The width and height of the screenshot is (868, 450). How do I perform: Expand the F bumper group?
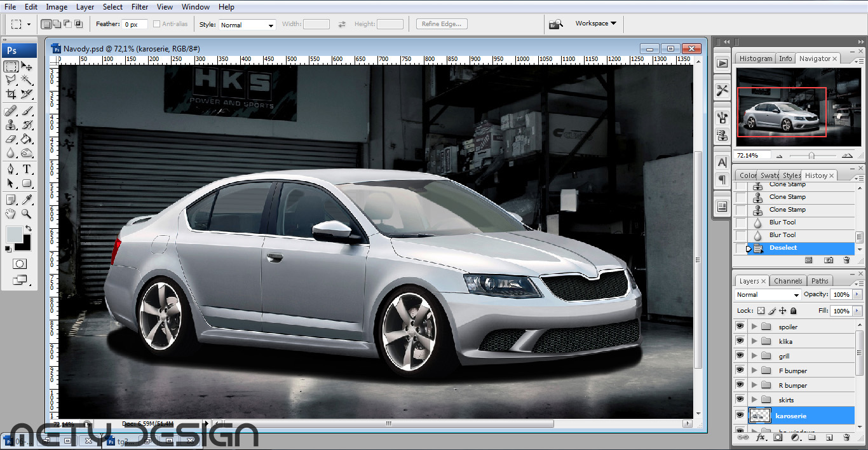pyautogui.click(x=754, y=371)
